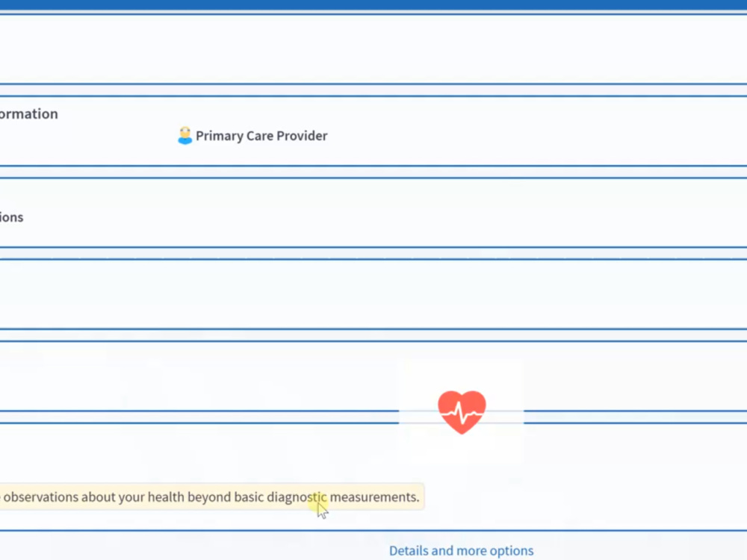This screenshot has height=560, width=747.
Task: Click the red heartbeat health icon
Action: pos(462,412)
